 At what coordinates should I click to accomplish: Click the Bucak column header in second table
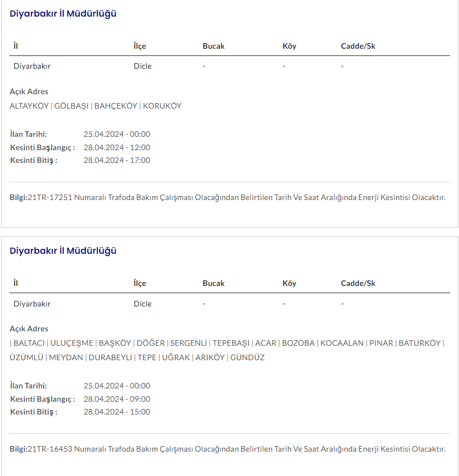point(213,283)
